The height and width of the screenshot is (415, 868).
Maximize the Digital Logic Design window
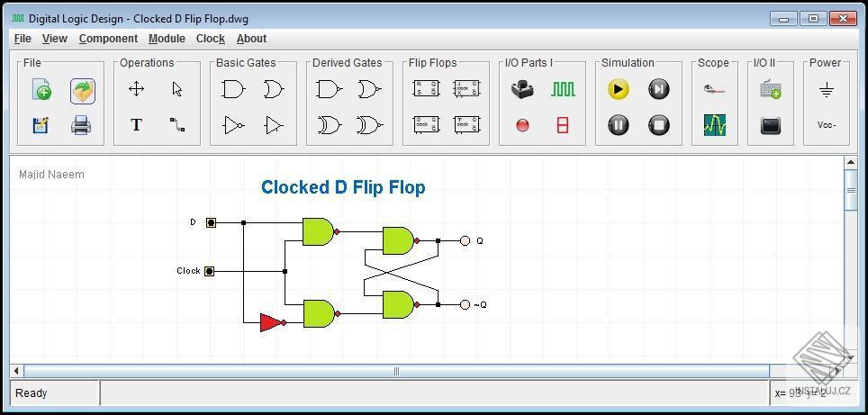814,18
